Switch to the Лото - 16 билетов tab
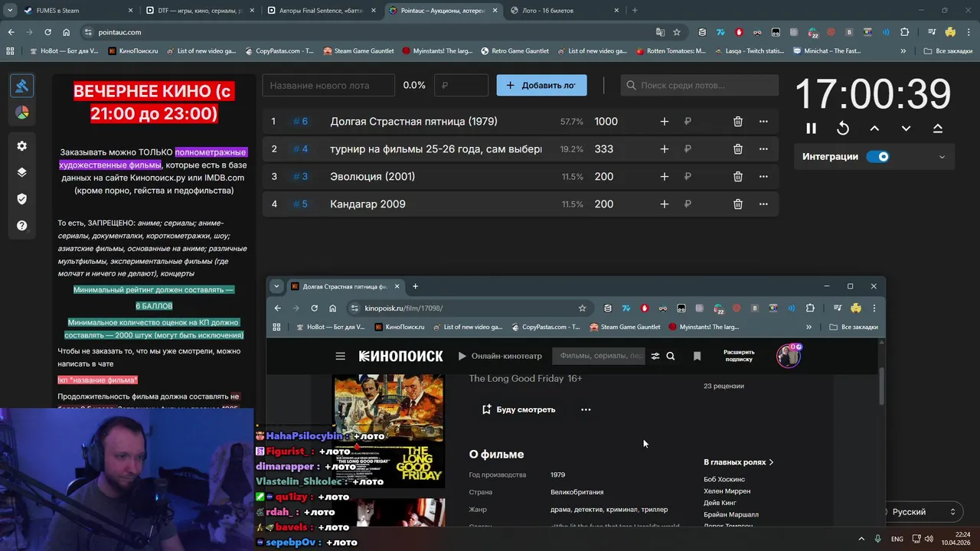 tap(563, 11)
